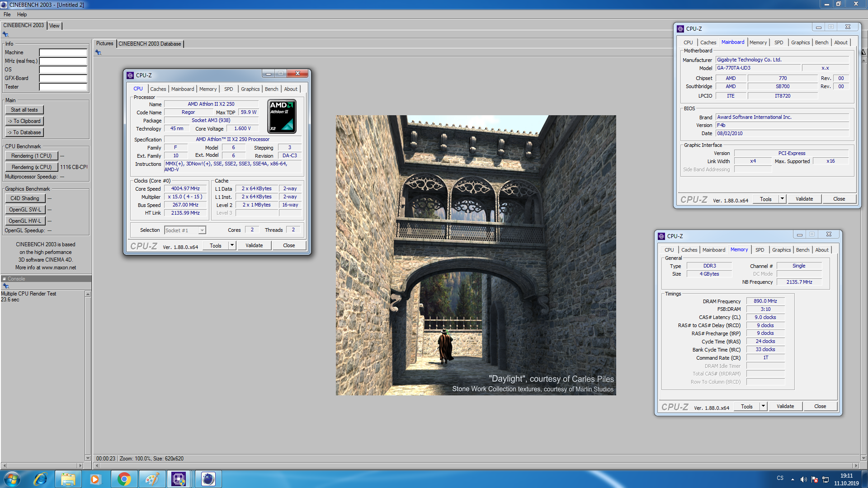Click the AMD Athlon II processor logo
The width and height of the screenshot is (868, 488).
point(282,117)
